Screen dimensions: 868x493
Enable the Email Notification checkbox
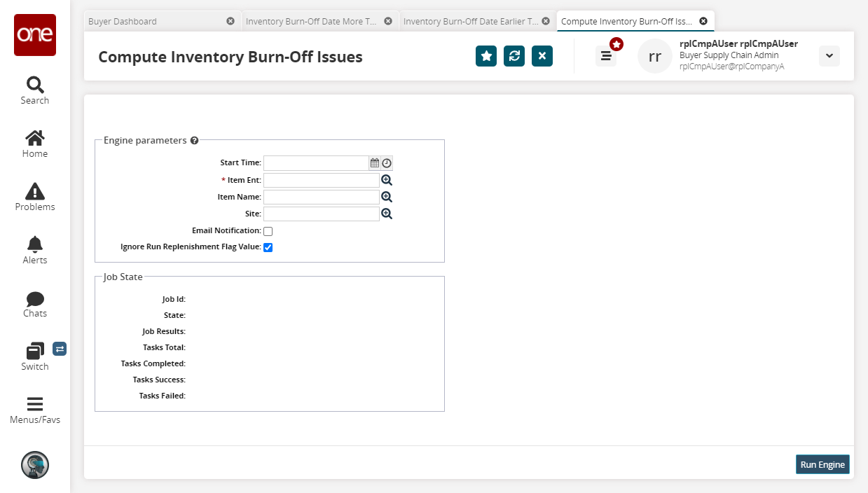coord(268,231)
